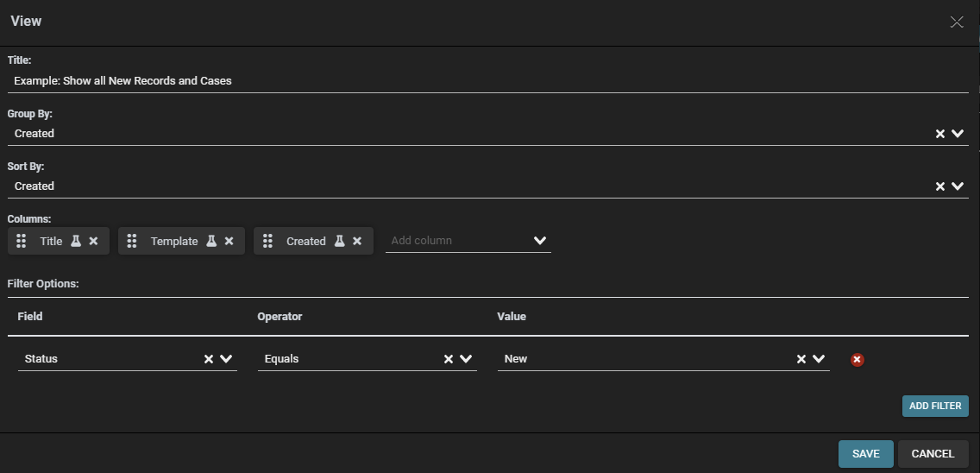Open the Status field dropdown
Screen dimensions: 980x473
tap(226, 358)
